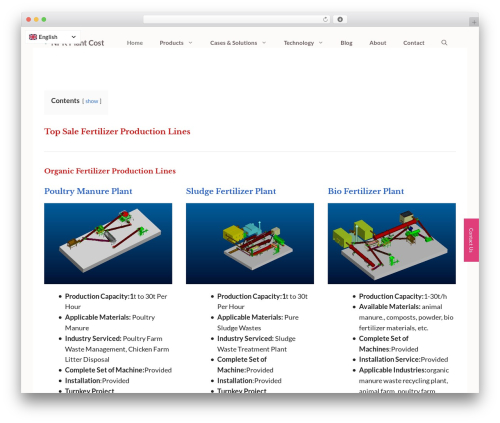Click 'Organic Fertilizer Production Lines' heading
Screen dimensions: 500x423
(x=110, y=171)
